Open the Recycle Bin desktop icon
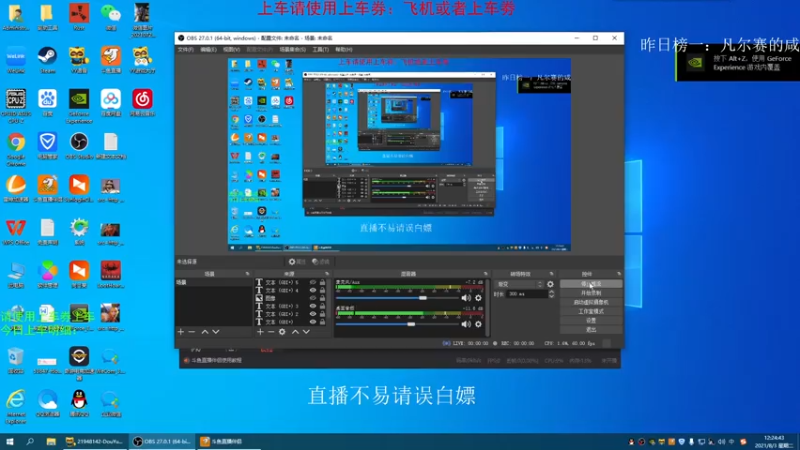This screenshot has width=800, height=450. 16,361
